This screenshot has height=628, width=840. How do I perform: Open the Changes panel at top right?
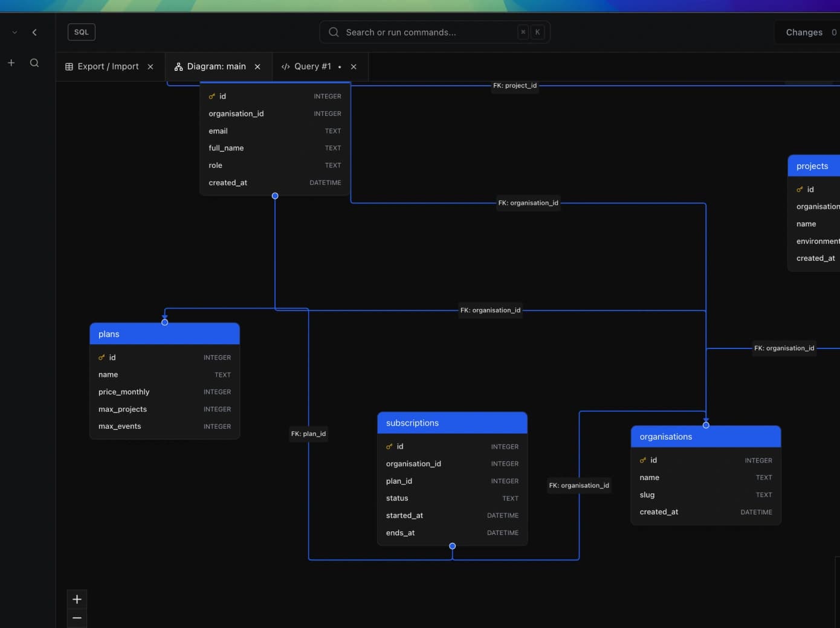click(804, 32)
